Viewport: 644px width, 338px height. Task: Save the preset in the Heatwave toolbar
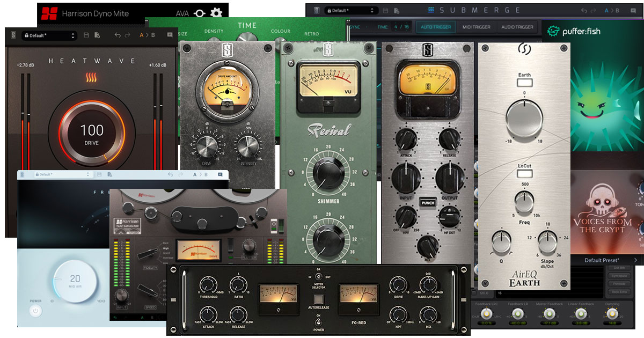tap(86, 35)
